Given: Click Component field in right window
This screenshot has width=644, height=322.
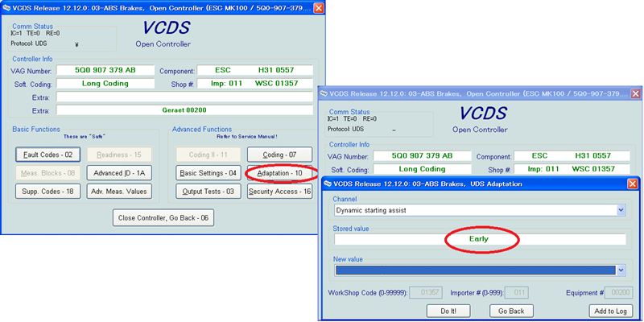Looking at the screenshot, I should (572, 155).
